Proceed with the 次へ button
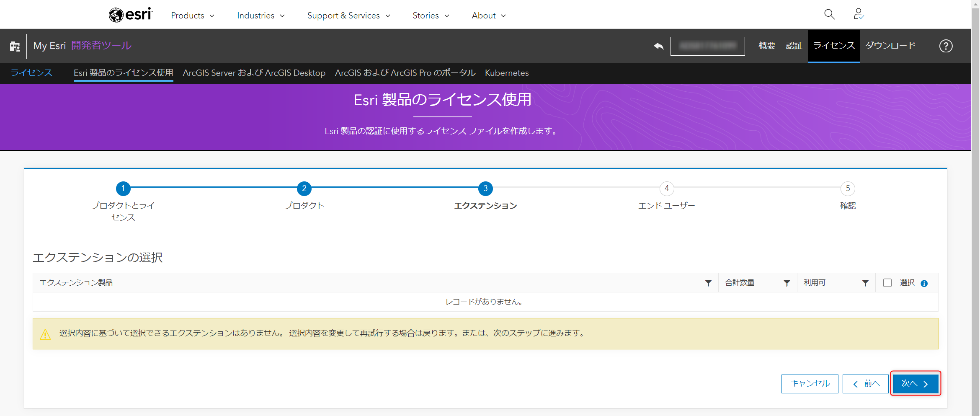The width and height of the screenshot is (980, 416). click(x=916, y=384)
